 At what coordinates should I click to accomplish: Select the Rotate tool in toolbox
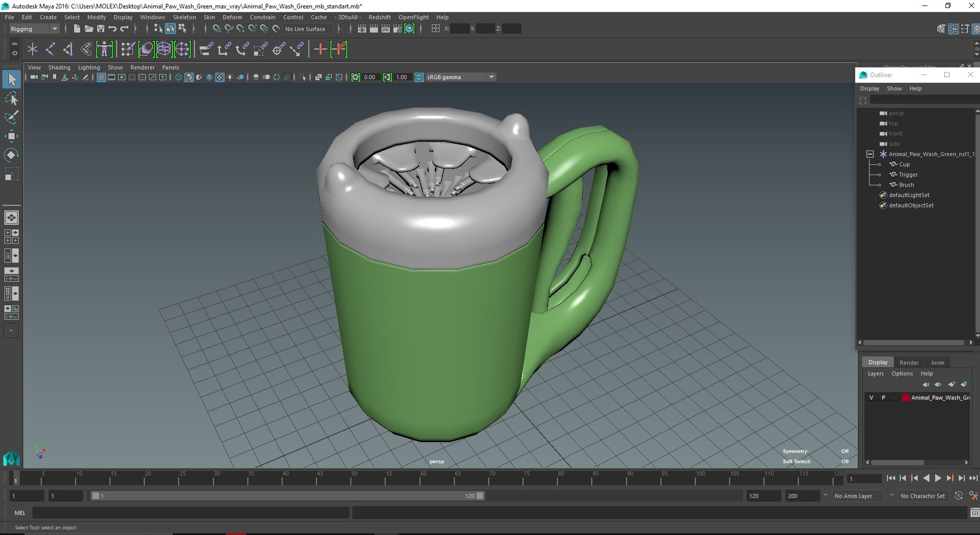point(11,155)
